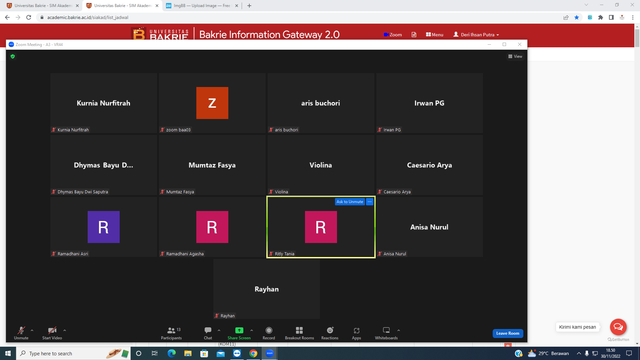The width and height of the screenshot is (640, 360).
Task: Select the Rayhan video tile
Action: click(267, 289)
